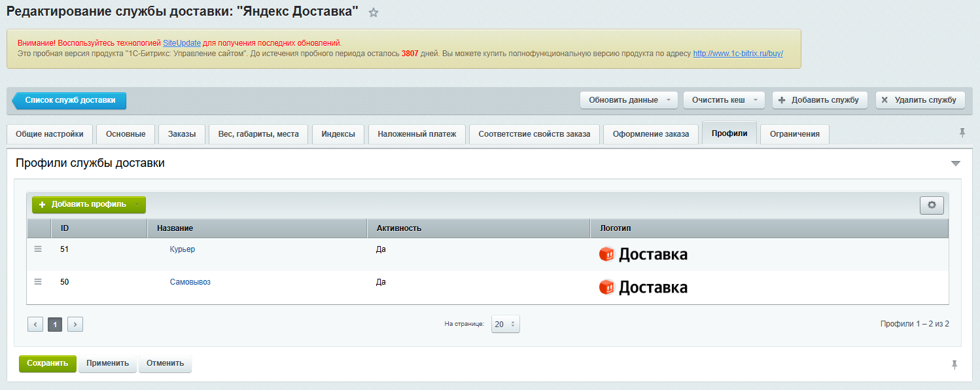Sort by Активность column header
The height and width of the screenshot is (390, 980).
click(x=478, y=228)
